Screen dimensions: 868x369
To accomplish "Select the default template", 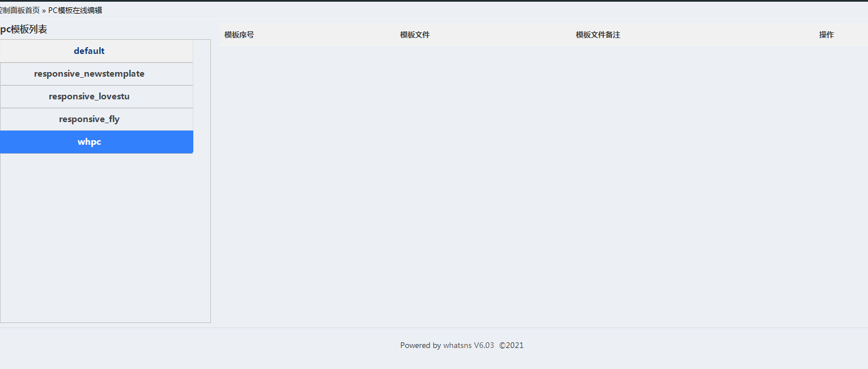I will [x=96, y=51].
